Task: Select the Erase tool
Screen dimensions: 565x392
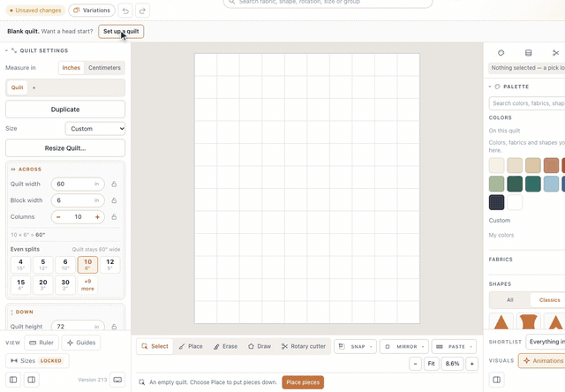Action: (x=225, y=346)
